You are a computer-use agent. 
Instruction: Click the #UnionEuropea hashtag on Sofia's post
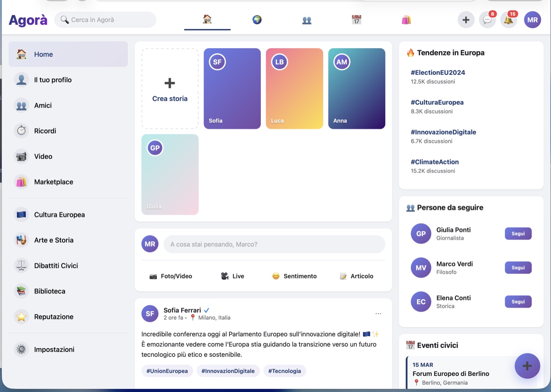click(167, 371)
